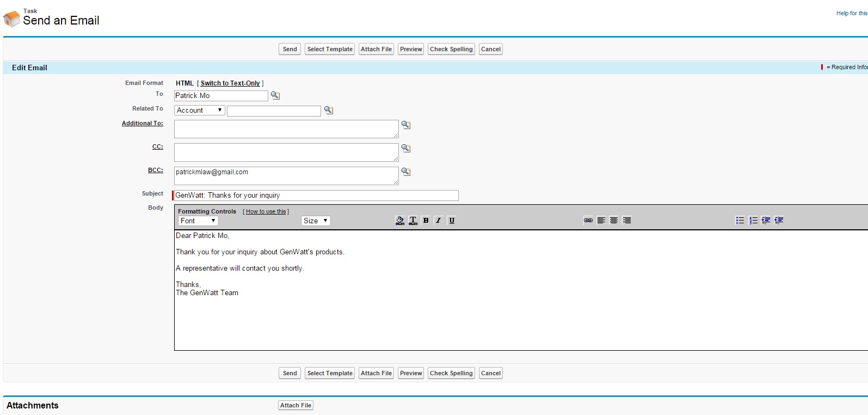Click Attach File in the Attachments section
This screenshot has width=868, height=415.
point(296,405)
